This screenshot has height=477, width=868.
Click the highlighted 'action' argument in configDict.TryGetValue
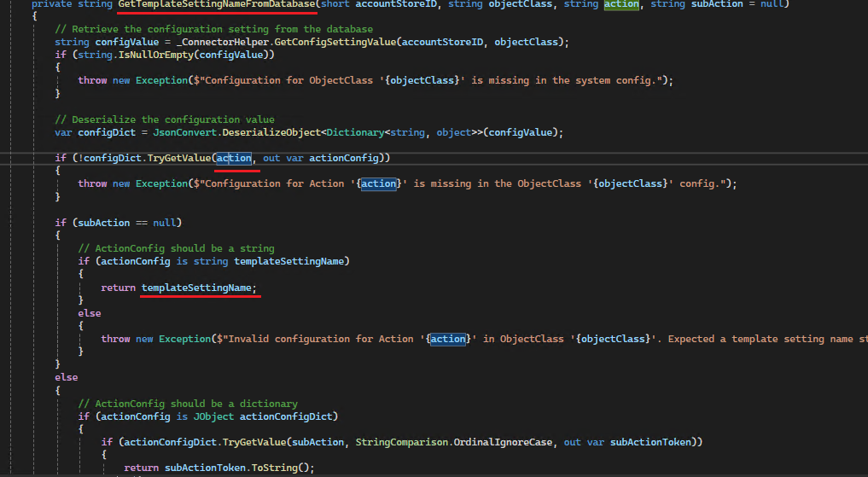tap(234, 158)
